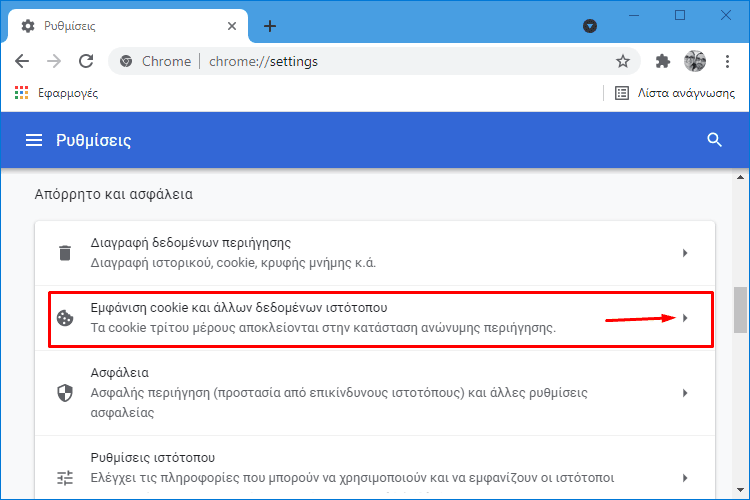Open Chrome's three-dot menu
Viewport: 750px width, 500px height.
point(727,61)
